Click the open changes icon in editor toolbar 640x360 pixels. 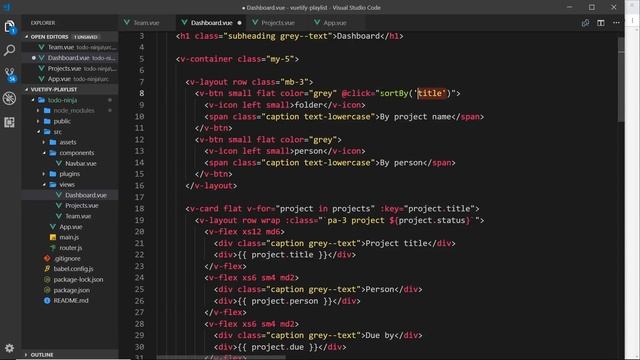(585, 23)
